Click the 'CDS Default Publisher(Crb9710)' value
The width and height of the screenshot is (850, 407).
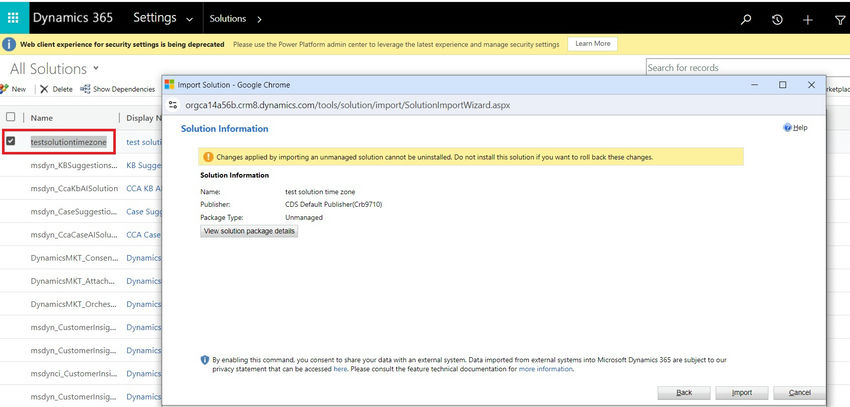coord(333,204)
